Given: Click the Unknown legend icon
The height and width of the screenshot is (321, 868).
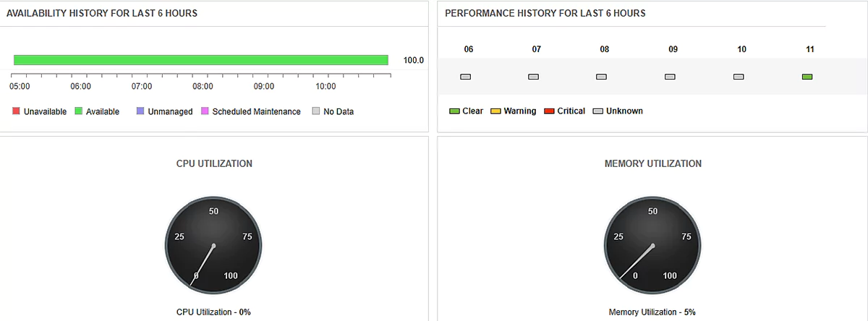Looking at the screenshot, I should pos(598,111).
